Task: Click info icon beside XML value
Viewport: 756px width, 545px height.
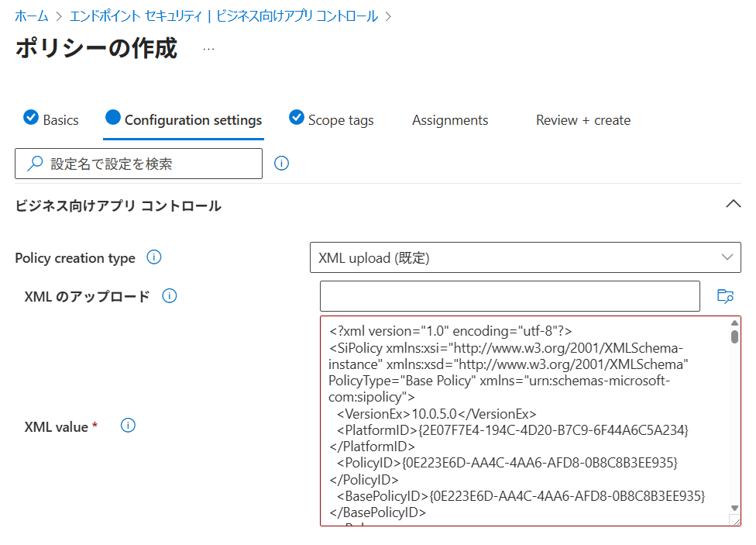Action: pos(129,426)
